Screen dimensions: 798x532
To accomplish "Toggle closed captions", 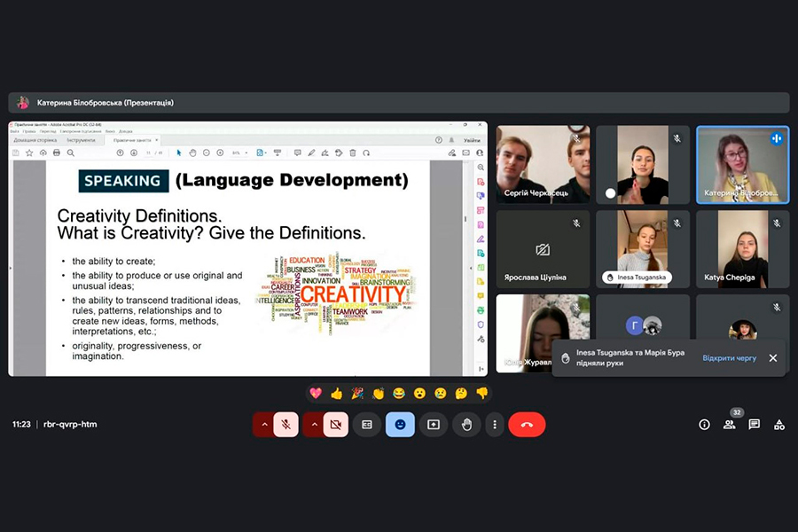I will pyautogui.click(x=366, y=425).
